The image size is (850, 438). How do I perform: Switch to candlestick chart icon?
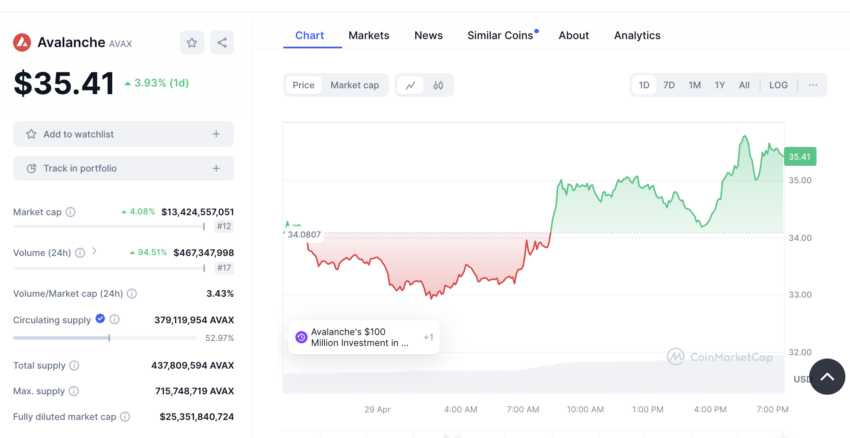tap(438, 85)
